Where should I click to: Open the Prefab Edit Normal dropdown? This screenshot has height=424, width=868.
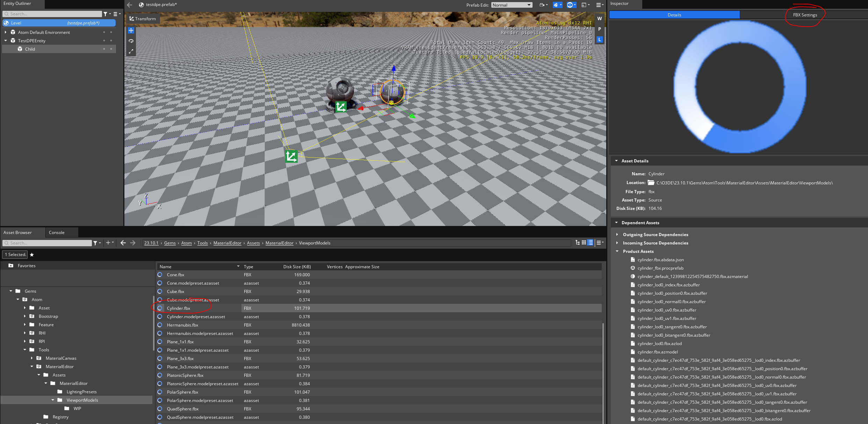(x=512, y=5)
